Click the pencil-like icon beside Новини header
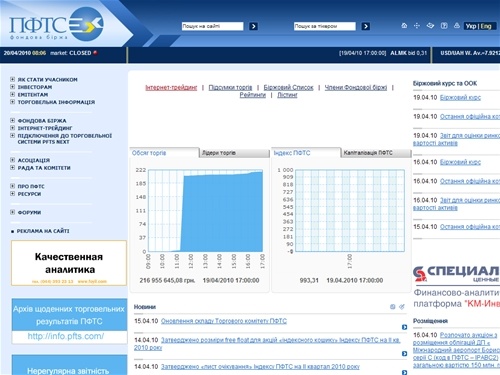The image size is (500, 375). click(402, 307)
